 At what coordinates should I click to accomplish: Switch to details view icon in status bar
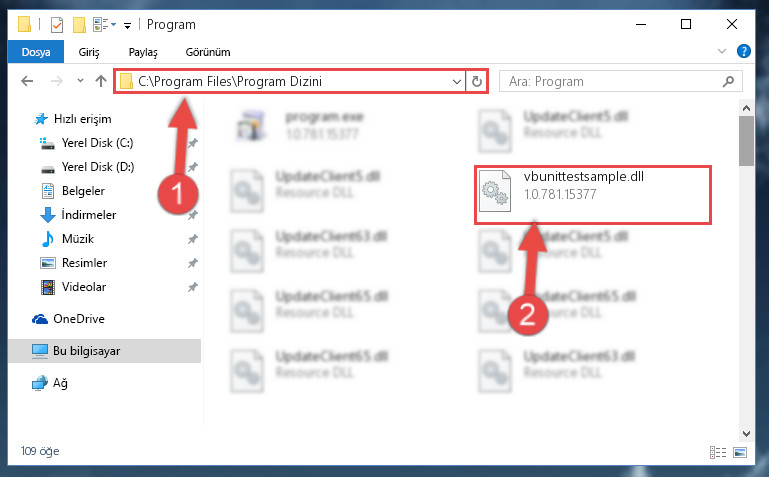(x=718, y=452)
